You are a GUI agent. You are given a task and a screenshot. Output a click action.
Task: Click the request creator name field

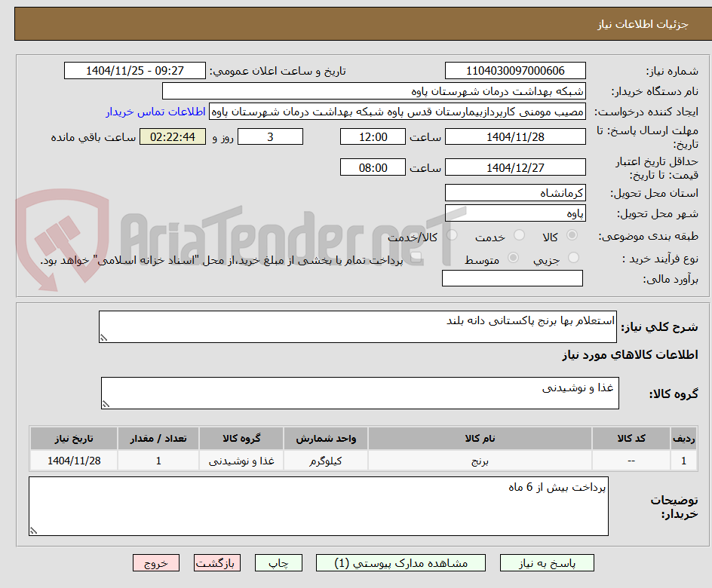(x=397, y=112)
